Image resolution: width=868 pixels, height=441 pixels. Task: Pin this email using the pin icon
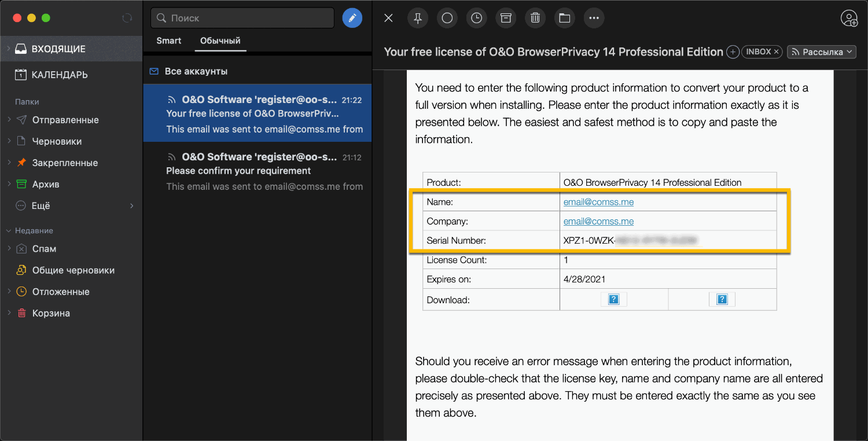[x=417, y=18]
